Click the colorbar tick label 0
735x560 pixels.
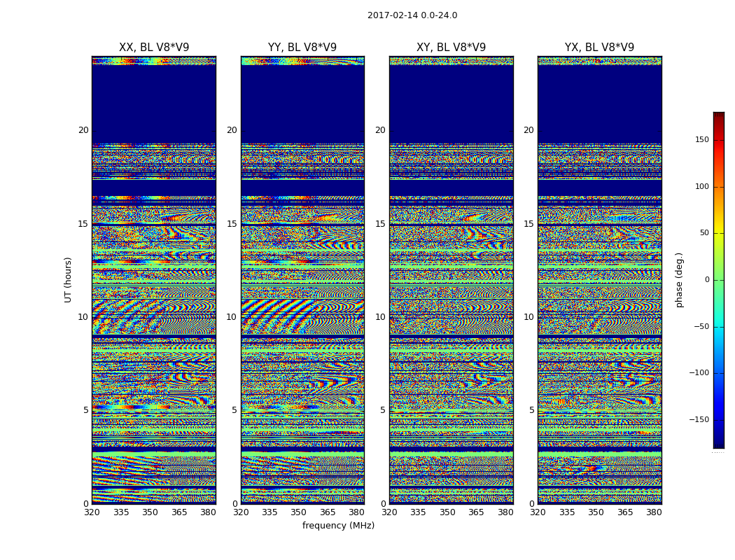tap(707, 280)
